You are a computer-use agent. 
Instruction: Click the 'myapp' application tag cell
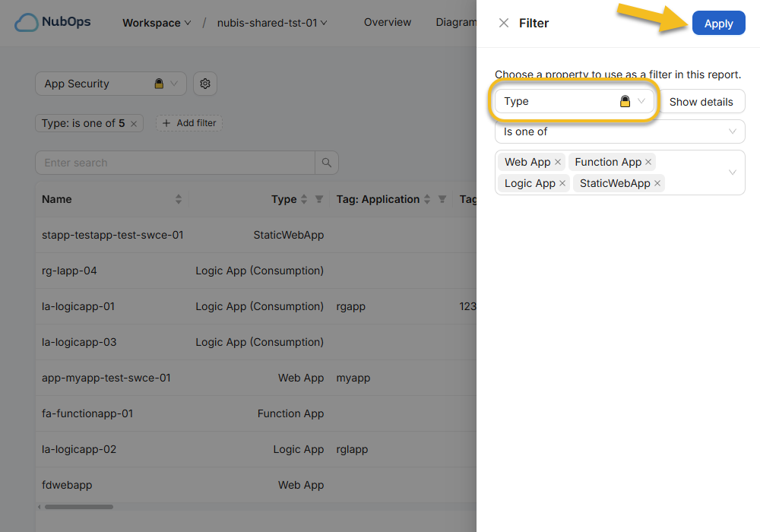point(353,378)
